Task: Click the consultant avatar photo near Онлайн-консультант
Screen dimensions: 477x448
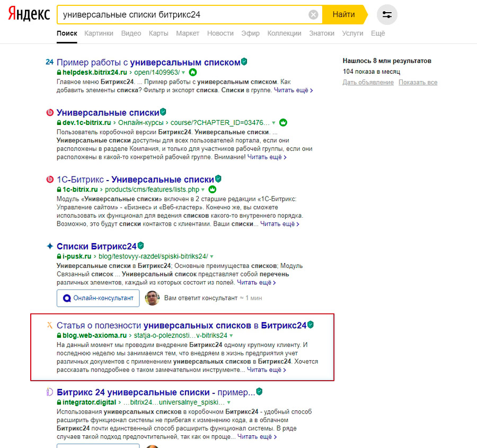Action: coord(153,298)
